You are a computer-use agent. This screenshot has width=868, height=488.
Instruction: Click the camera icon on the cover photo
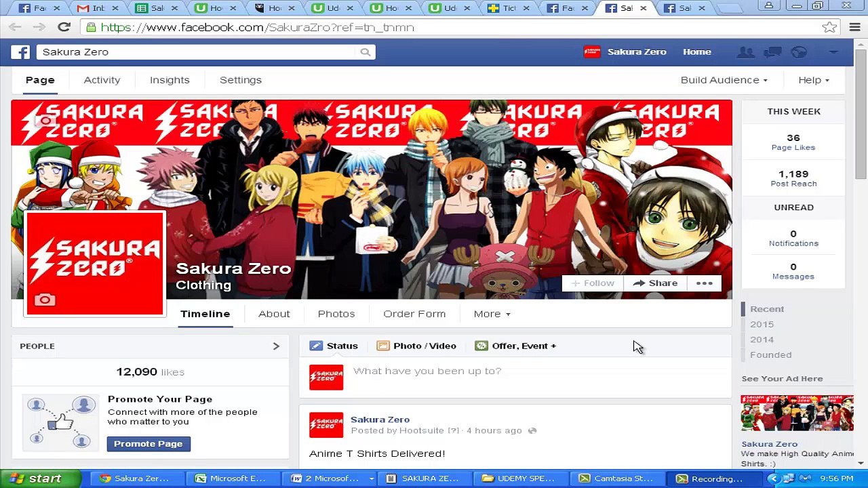45,121
